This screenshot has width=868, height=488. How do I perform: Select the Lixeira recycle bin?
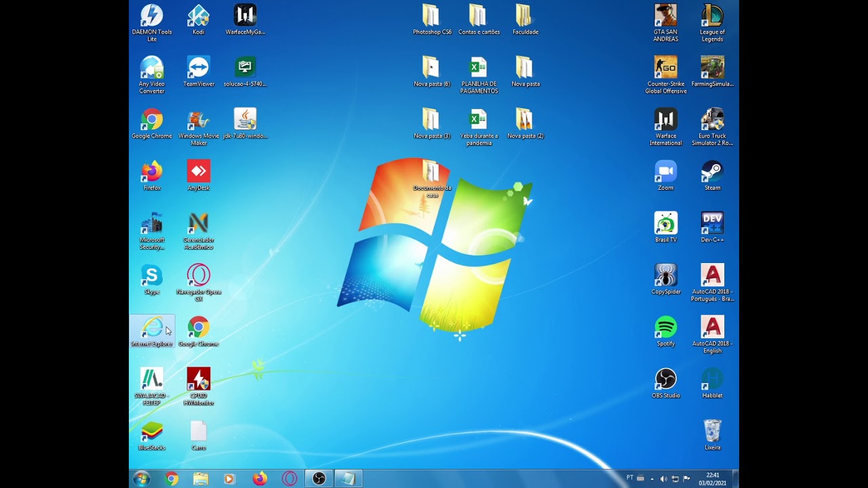pyautogui.click(x=712, y=435)
